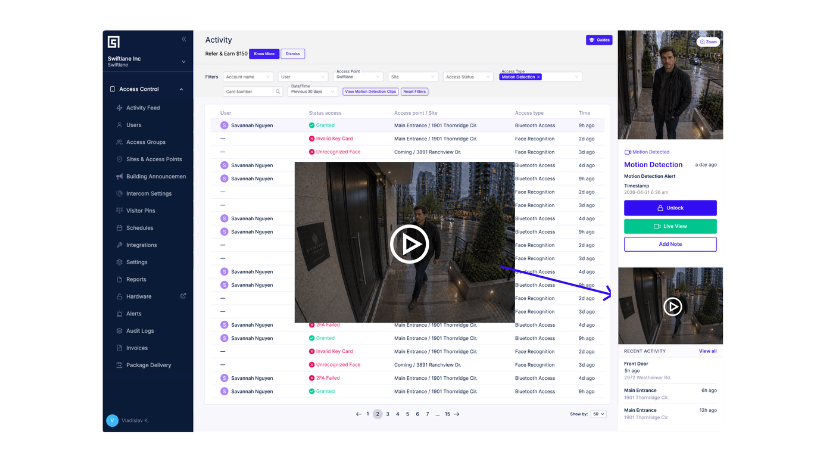Go to previous page arrow

pyautogui.click(x=358, y=414)
